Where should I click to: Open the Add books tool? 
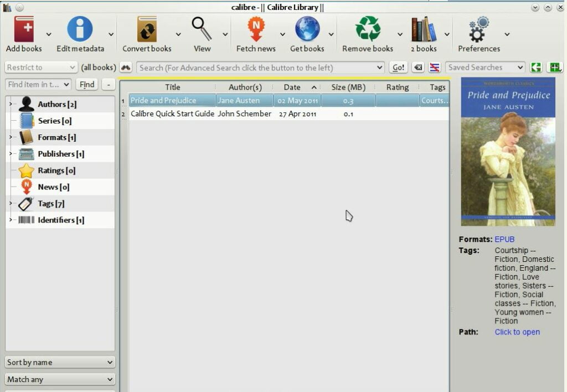(x=24, y=28)
